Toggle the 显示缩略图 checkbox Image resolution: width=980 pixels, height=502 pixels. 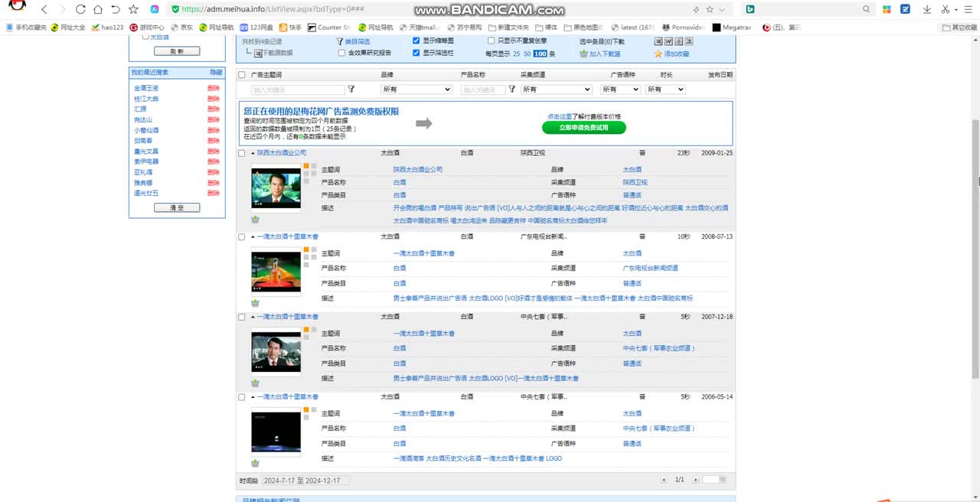point(416,41)
